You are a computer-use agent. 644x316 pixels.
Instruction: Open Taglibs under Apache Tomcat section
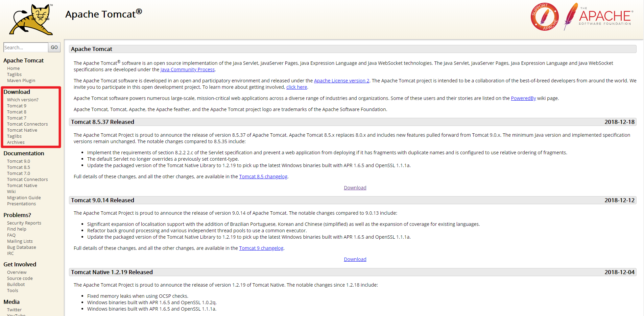[x=14, y=74]
